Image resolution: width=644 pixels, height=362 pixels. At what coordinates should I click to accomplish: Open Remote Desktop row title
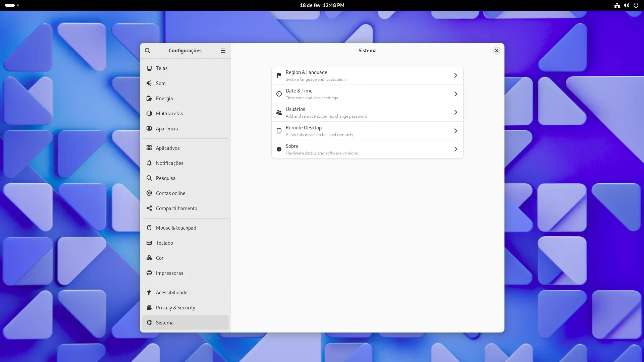[x=304, y=128]
